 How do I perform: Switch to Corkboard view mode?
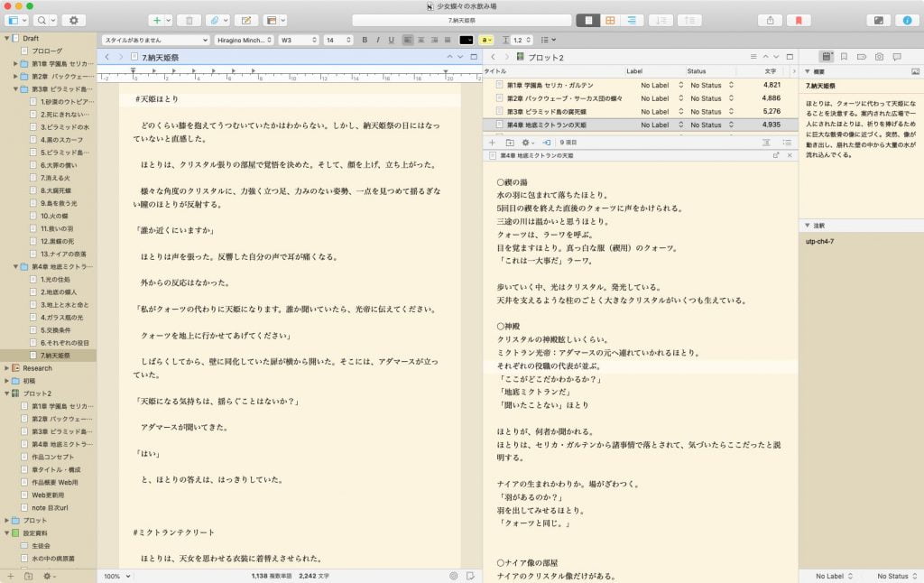[x=610, y=20]
